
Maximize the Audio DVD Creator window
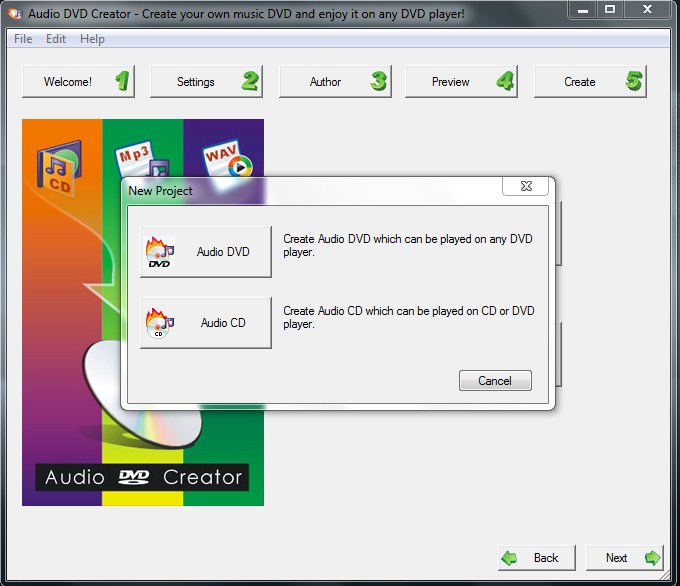coord(610,10)
